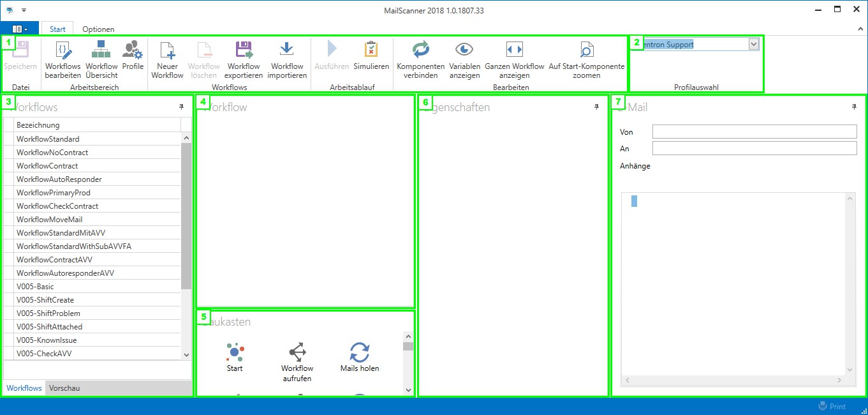868x415 pixels.
Task: Toggle Variablen anzeigen eye icon
Action: pyautogui.click(x=464, y=50)
